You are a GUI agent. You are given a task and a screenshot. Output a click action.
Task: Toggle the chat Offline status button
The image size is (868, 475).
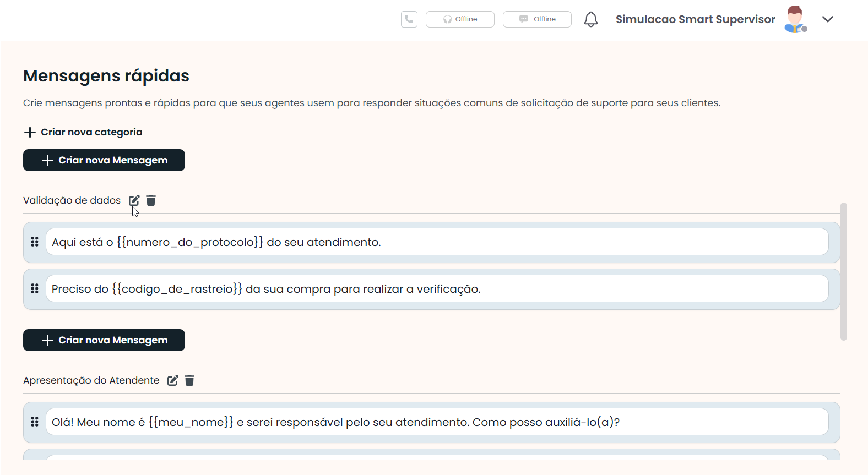tap(537, 19)
